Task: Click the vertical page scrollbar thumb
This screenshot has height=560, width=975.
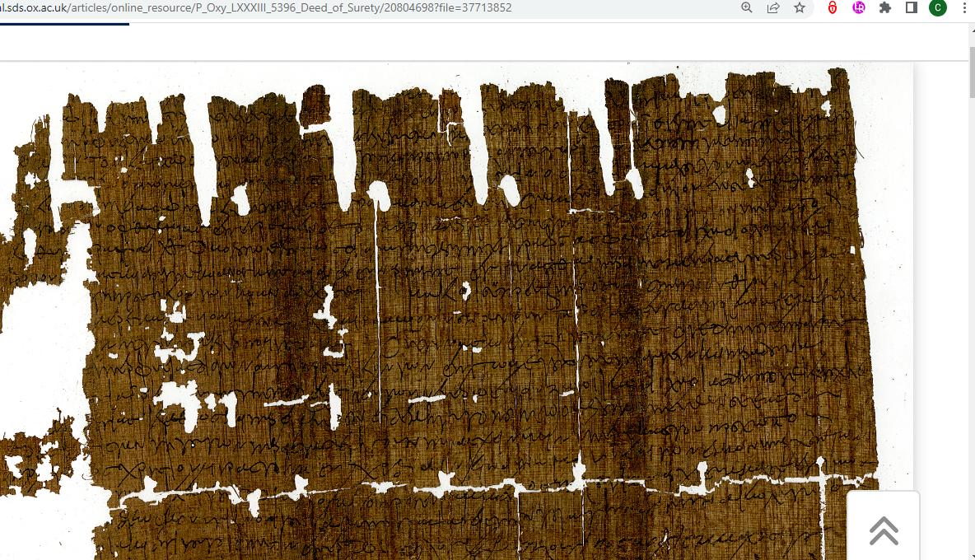Action: 972,72
